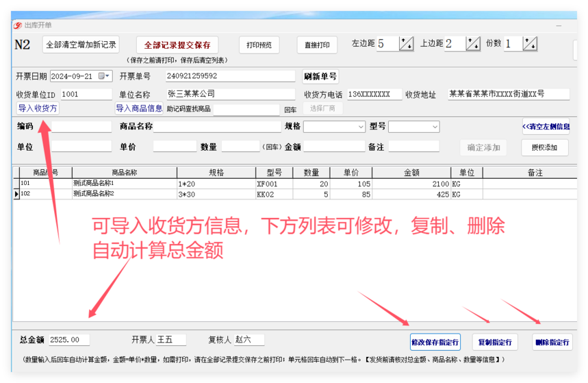Image resolution: width=588 pixels, height=383 pixels.
Task: Minimize the 出库开单 window
Action: pos(559,25)
